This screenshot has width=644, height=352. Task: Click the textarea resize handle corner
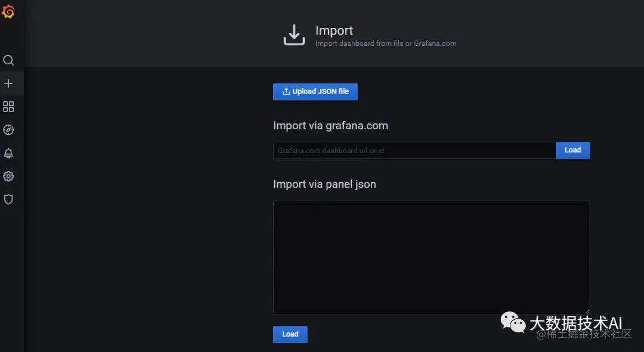(x=587, y=311)
